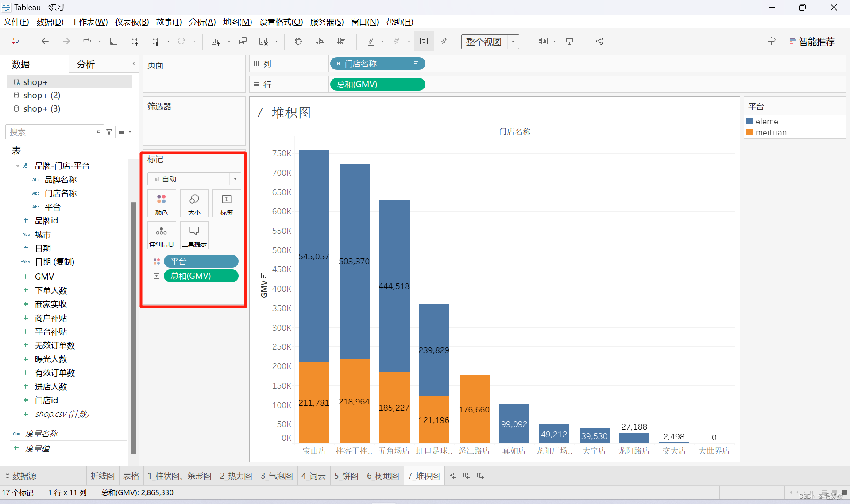
Task: Click the meituan orange legend swatch
Action: (x=750, y=132)
